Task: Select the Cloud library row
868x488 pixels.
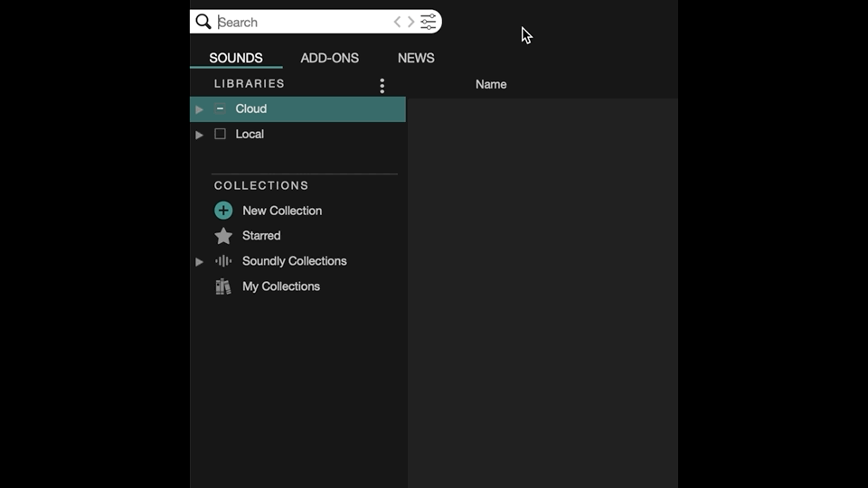Action: click(297, 109)
